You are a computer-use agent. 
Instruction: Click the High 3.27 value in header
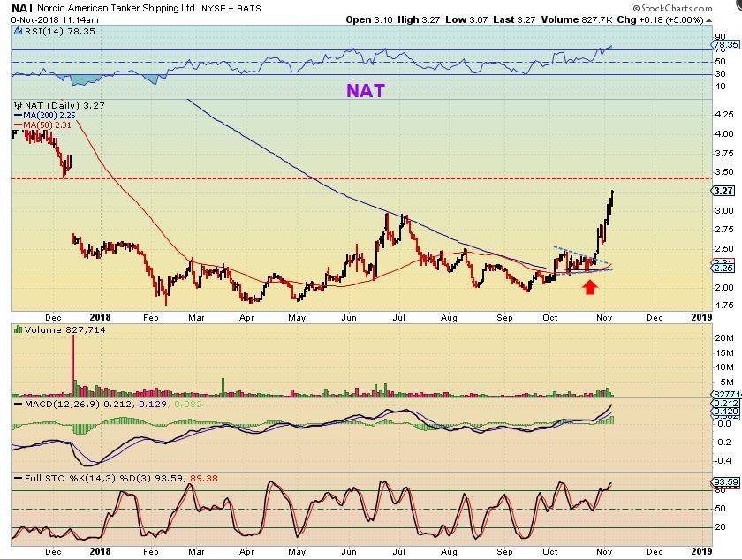(x=419, y=20)
